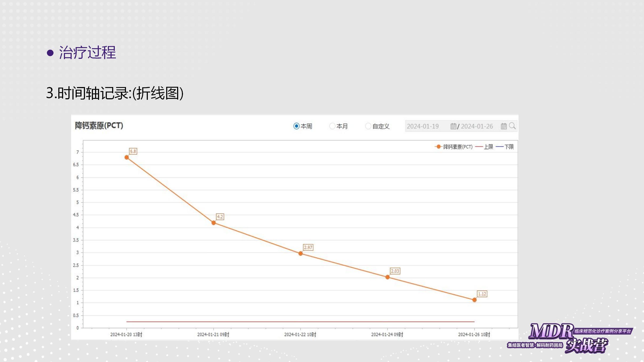Click the 2.97 data point marker

pos(300,253)
